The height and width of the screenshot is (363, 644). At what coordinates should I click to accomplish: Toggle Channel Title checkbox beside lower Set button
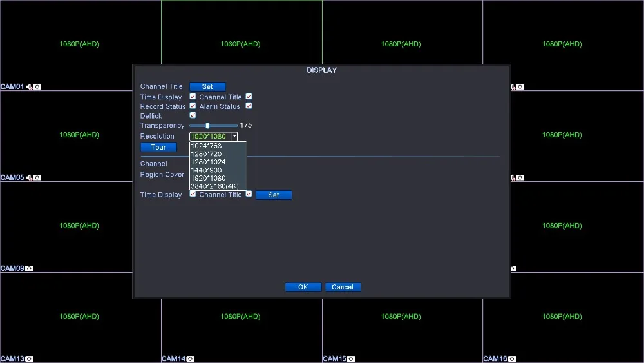(249, 194)
